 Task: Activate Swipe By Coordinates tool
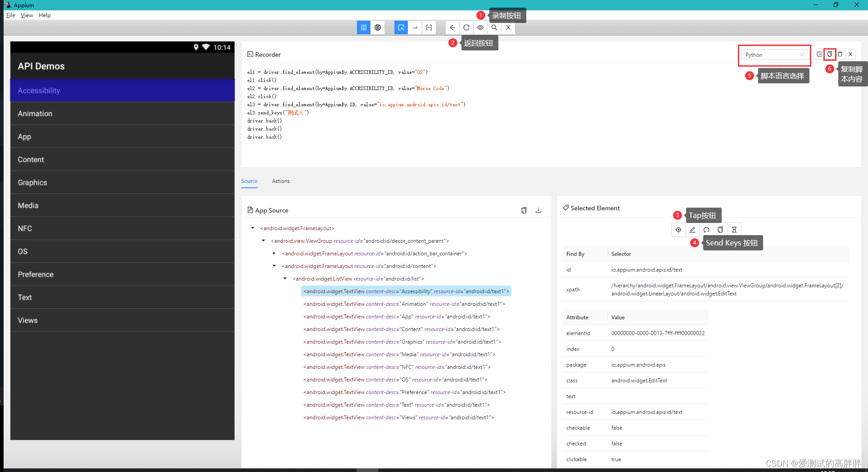415,27
